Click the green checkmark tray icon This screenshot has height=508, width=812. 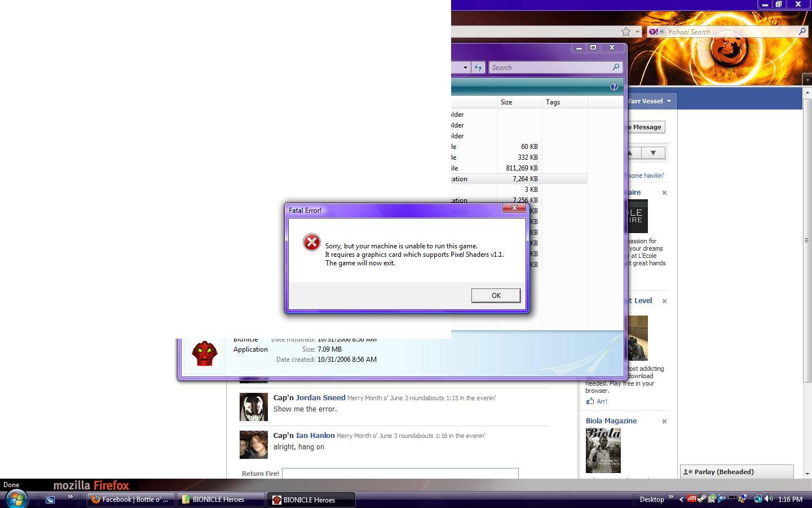712,499
